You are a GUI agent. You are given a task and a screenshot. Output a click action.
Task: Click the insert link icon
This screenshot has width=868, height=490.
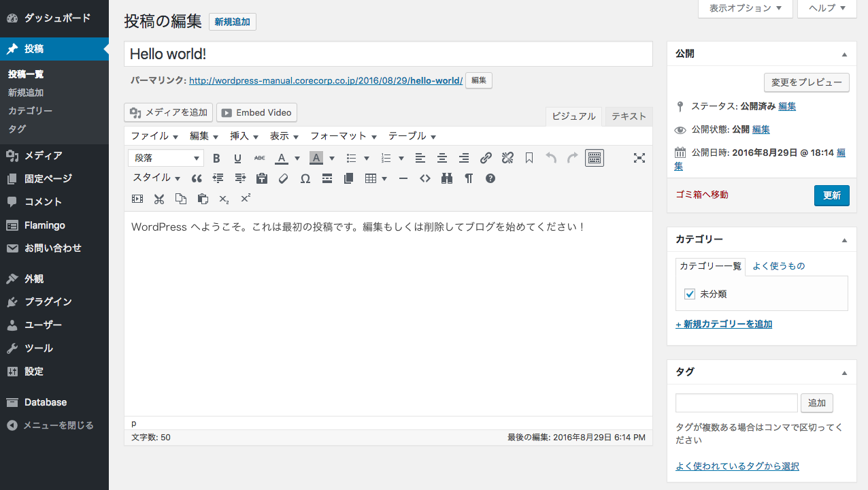pyautogui.click(x=486, y=159)
